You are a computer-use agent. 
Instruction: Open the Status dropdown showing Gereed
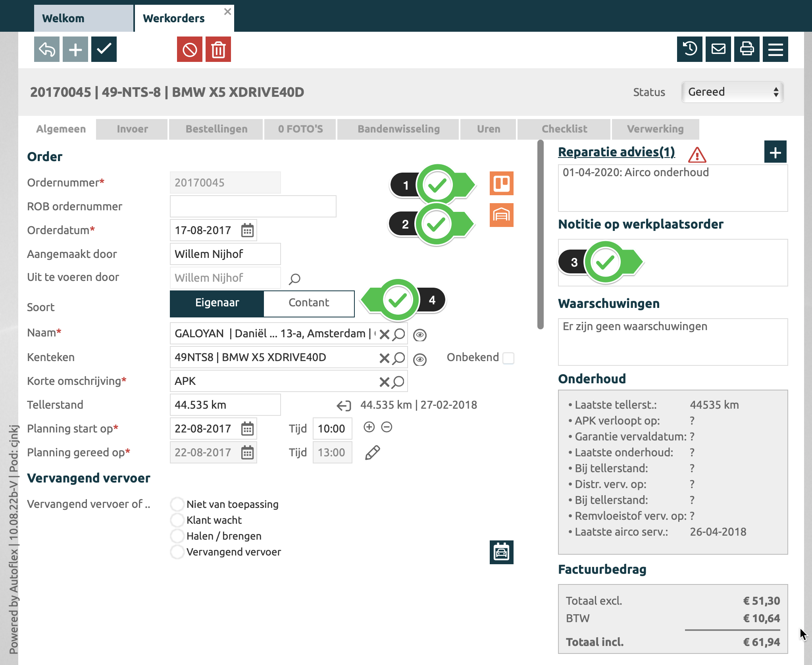pyautogui.click(x=732, y=92)
